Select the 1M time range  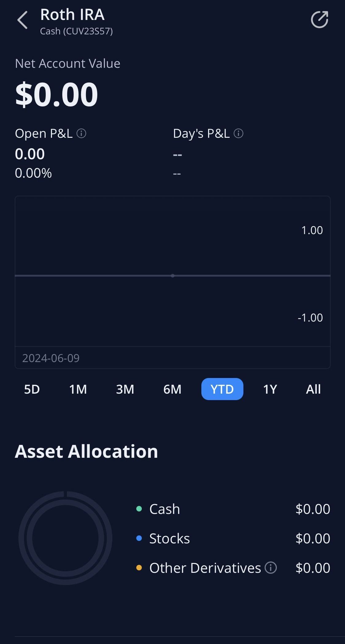(x=78, y=389)
